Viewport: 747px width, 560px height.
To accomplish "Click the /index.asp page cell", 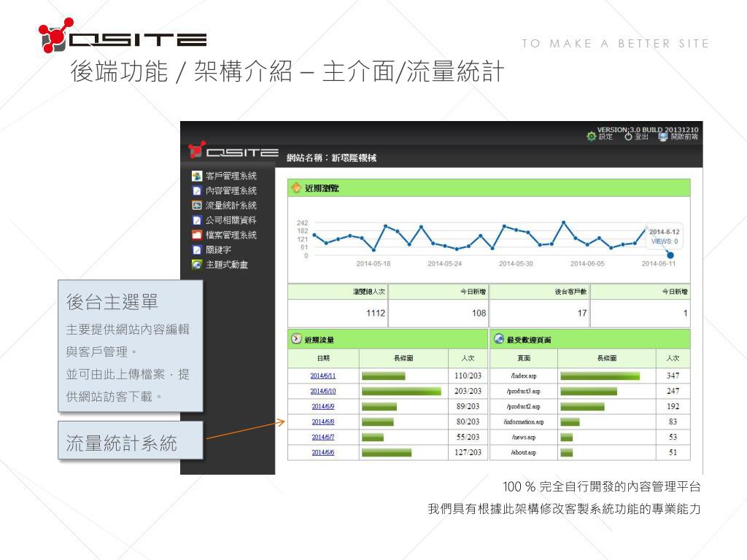I will pyautogui.click(x=524, y=376).
